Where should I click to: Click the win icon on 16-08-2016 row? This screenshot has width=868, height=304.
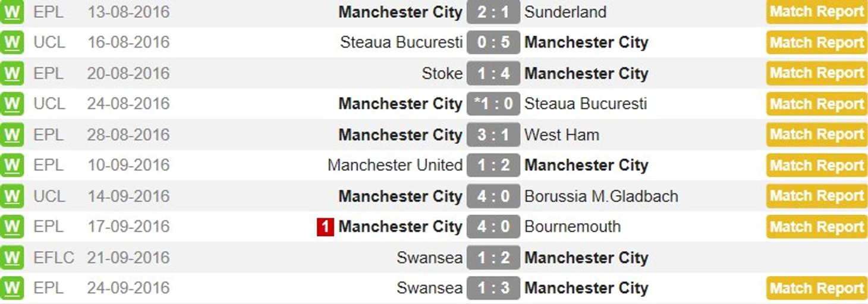12,42
